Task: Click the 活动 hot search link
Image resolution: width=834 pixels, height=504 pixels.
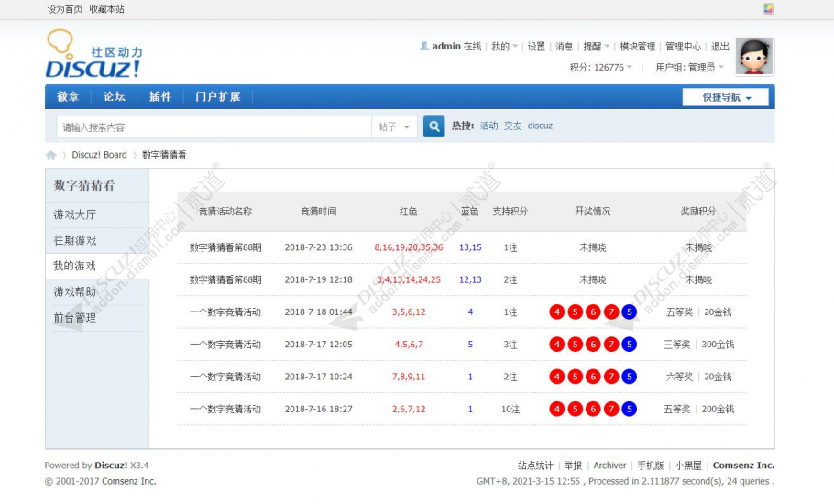Action: tap(488, 126)
